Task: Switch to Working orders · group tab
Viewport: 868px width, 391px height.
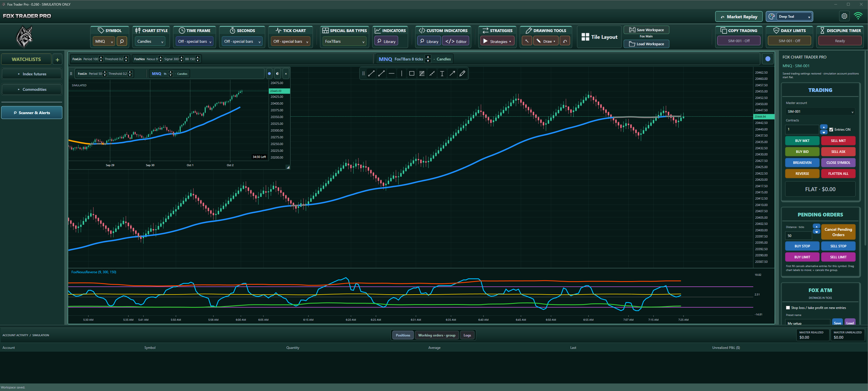Action: click(x=437, y=335)
